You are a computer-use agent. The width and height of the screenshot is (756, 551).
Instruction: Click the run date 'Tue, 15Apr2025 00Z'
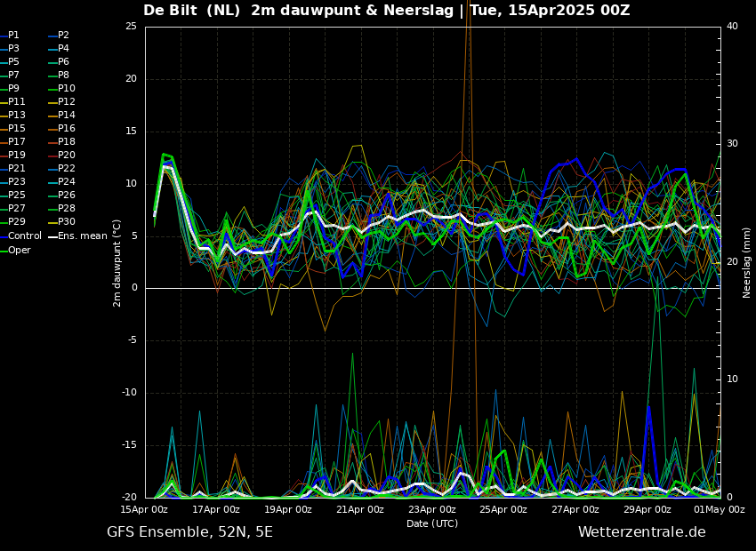(550, 11)
